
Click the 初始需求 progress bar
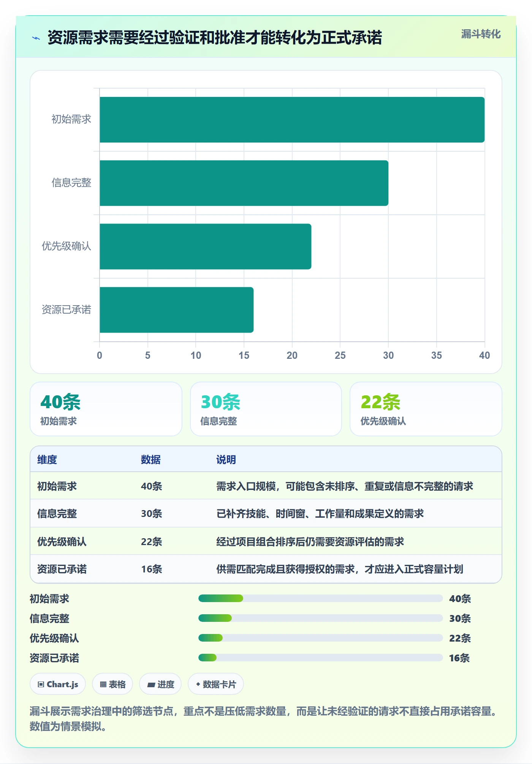click(x=321, y=598)
